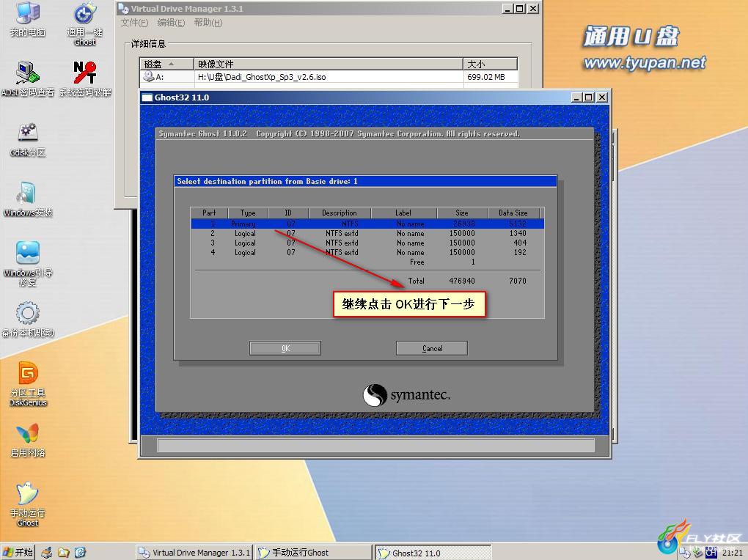Select partition 4 Logical row with data size 192
The width and height of the screenshot is (748, 560).
point(367,252)
